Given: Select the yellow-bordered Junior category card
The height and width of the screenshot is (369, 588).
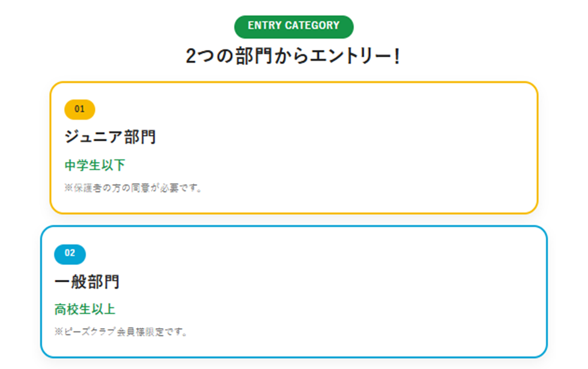Looking at the screenshot, I should tap(294, 147).
